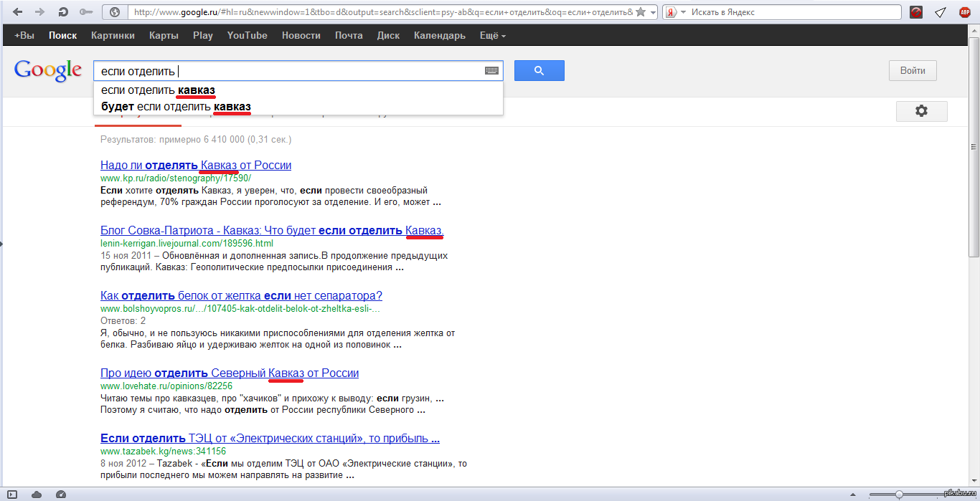Click the cloud sync icon in status bar

pos(36,495)
